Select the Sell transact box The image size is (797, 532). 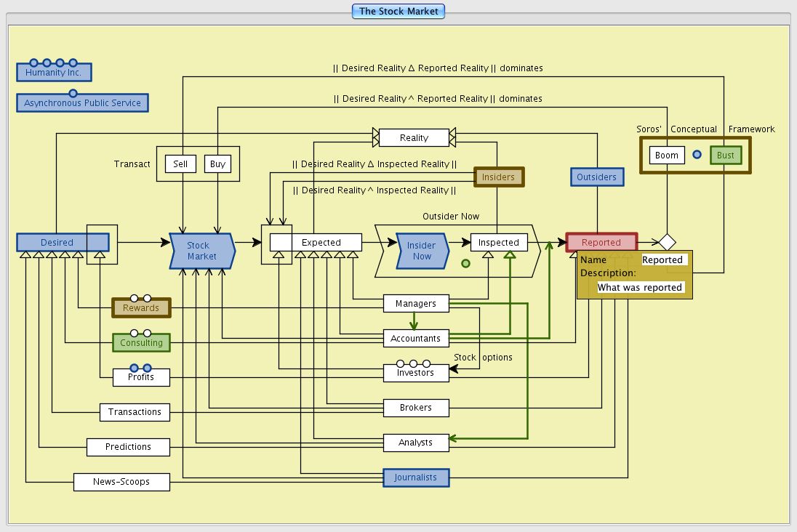pos(180,164)
